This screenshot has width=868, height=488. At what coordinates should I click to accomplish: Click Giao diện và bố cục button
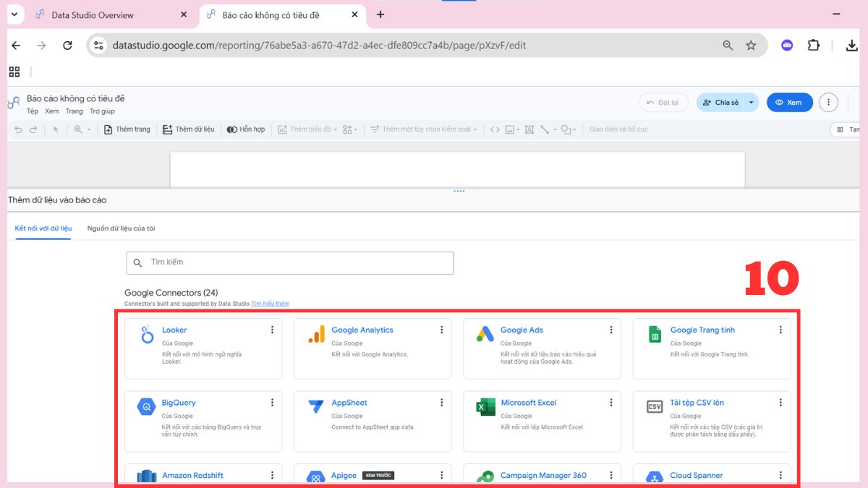pyautogui.click(x=618, y=129)
